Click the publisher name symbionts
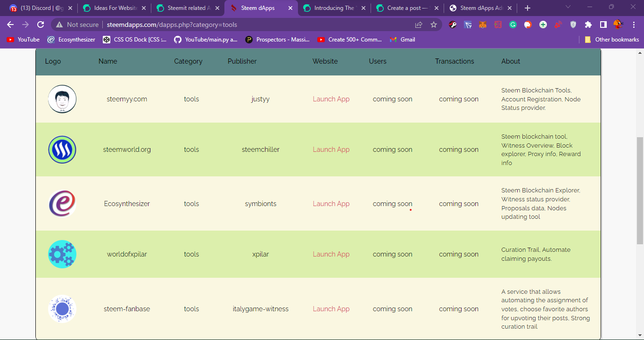Viewport: 644px width, 340px height. (261, 204)
